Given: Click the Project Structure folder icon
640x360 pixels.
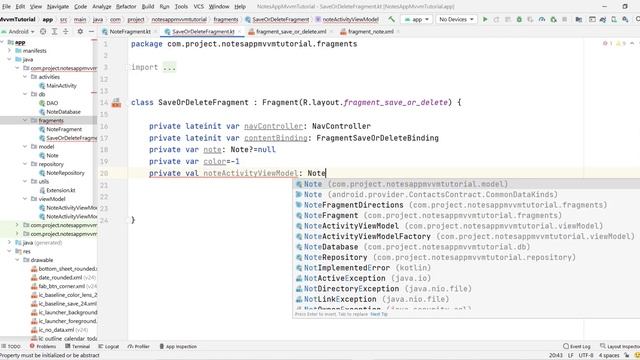Looking at the screenshot, I should (579, 19).
